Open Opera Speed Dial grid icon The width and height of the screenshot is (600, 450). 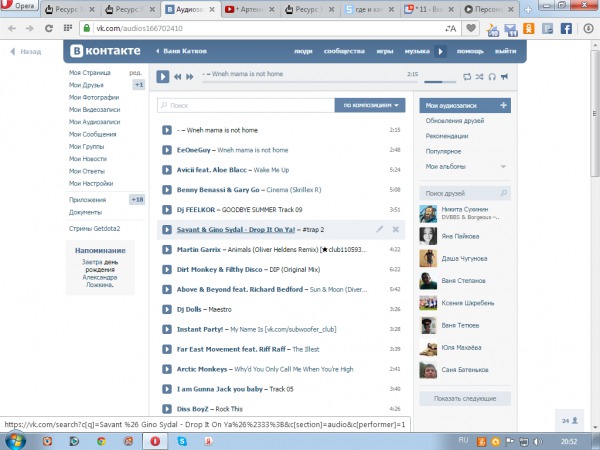[x=68, y=28]
